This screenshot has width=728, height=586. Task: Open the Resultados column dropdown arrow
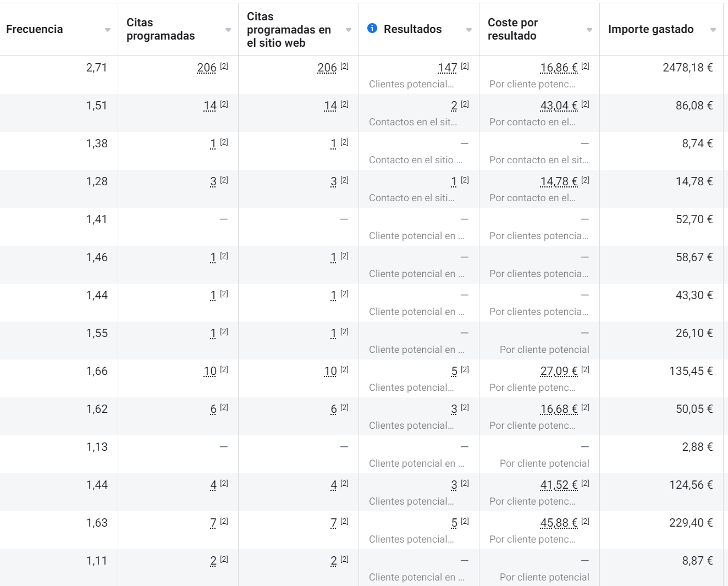(469, 30)
